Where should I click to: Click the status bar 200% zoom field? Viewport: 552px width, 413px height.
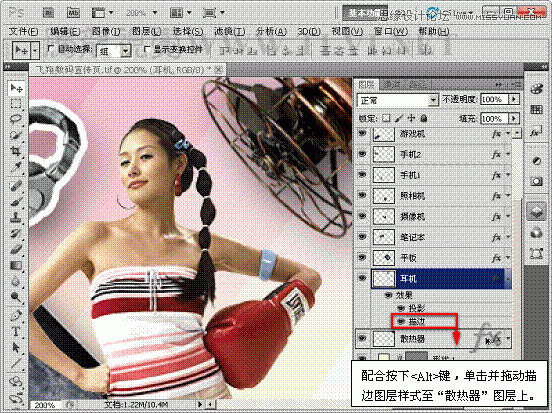coord(46,405)
